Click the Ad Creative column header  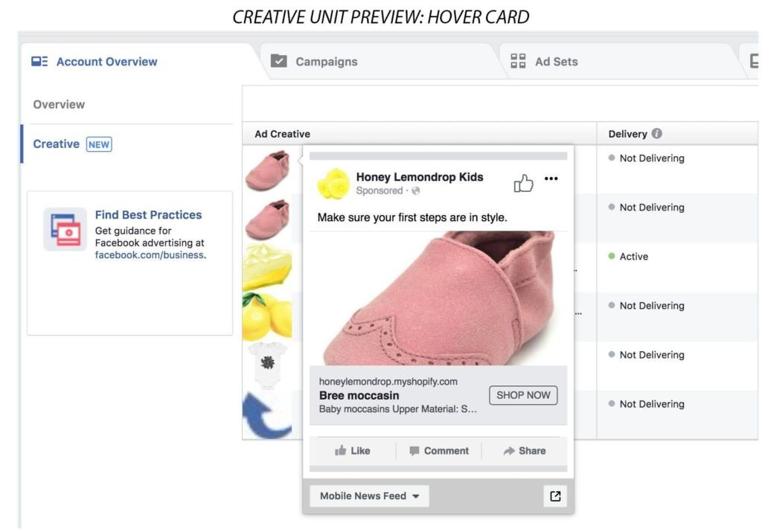(282, 134)
